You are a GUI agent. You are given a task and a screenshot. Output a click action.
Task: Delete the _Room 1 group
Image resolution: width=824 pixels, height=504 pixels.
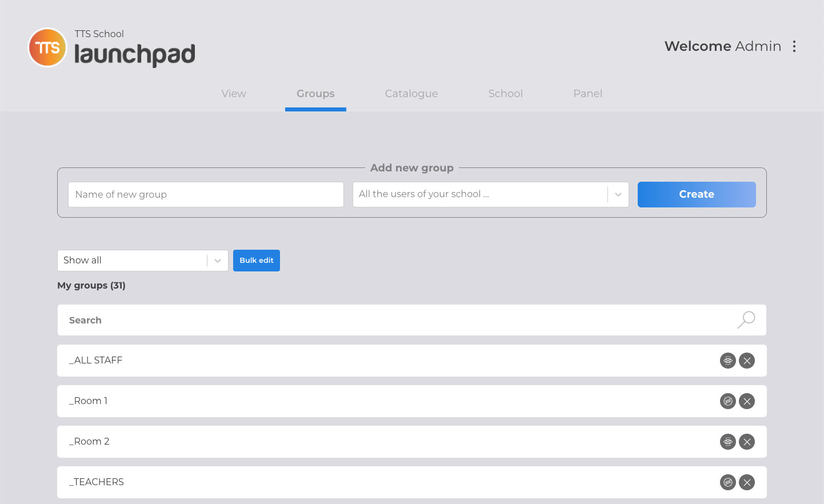(747, 401)
